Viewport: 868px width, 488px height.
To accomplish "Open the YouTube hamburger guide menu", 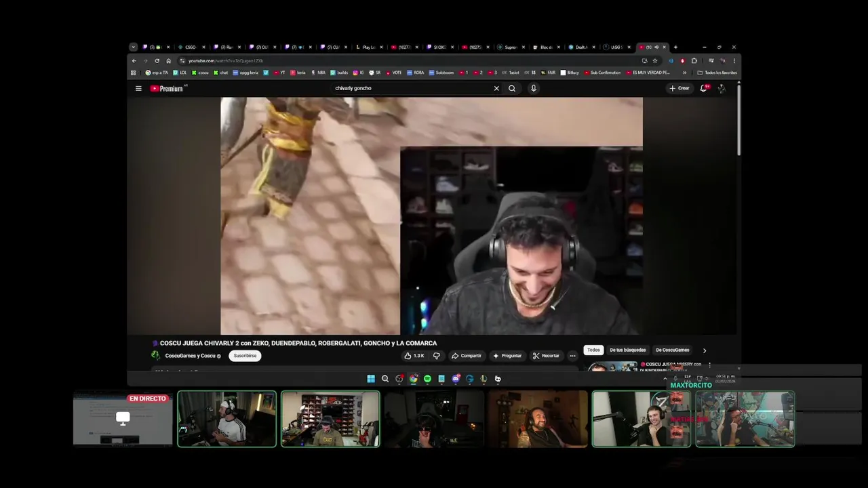I will (x=138, y=88).
